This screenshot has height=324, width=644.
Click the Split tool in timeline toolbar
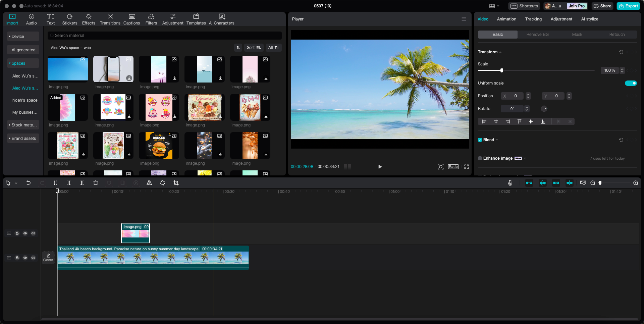click(x=55, y=183)
